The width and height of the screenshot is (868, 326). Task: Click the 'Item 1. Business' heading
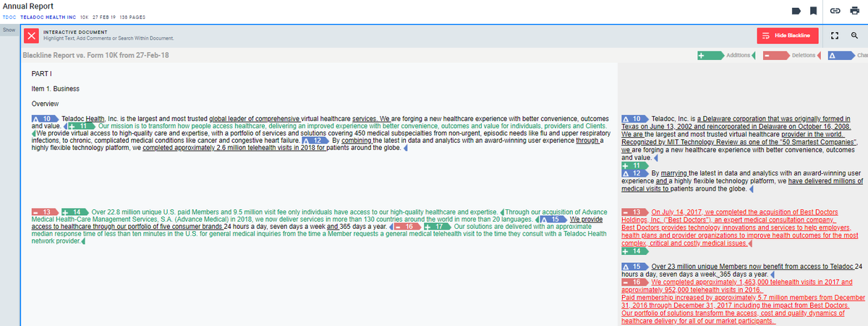click(56, 89)
